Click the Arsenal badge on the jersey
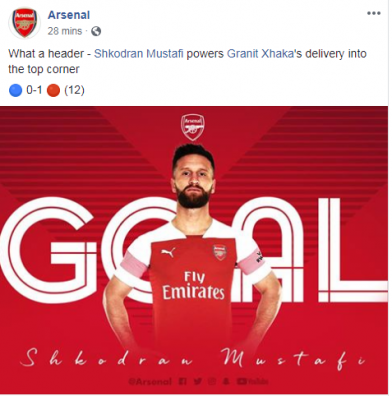Screen dimensions: 392x396 (220, 252)
